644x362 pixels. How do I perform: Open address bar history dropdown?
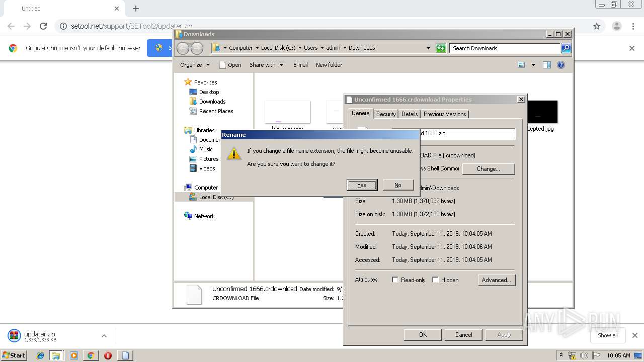tap(428, 48)
